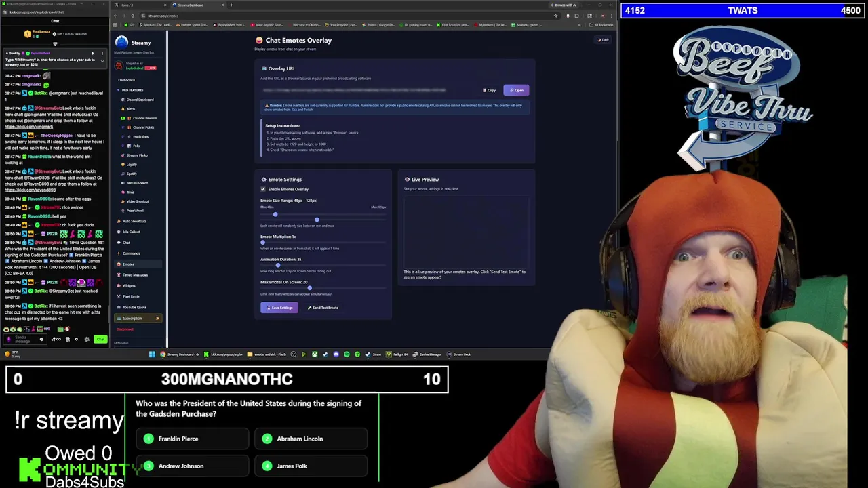This screenshot has width=868, height=488.
Task: Open the Alerts sidebar item
Action: coord(131,108)
